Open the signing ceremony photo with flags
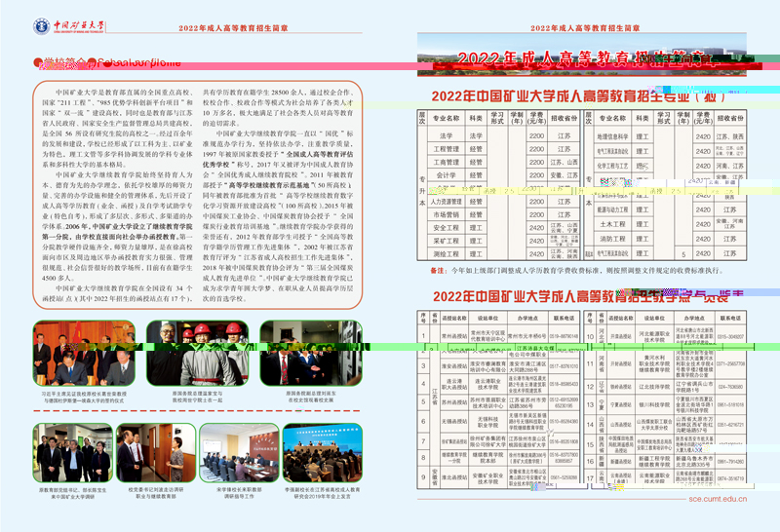 point(84,354)
